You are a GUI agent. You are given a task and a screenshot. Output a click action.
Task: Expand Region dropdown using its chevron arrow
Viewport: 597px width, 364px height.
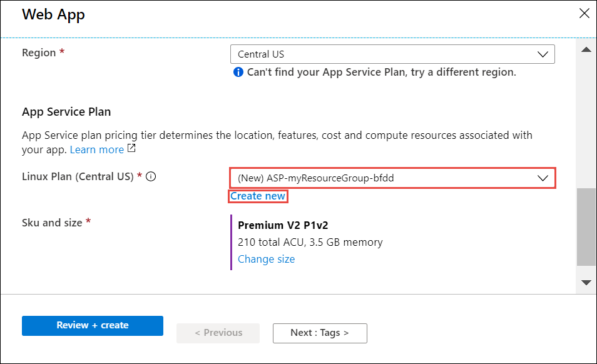pyautogui.click(x=543, y=54)
